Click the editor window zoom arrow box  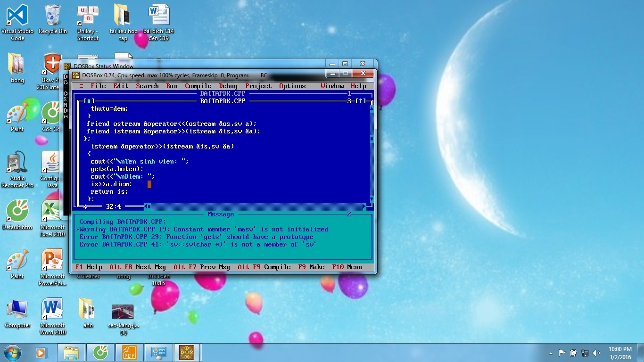coord(360,101)
